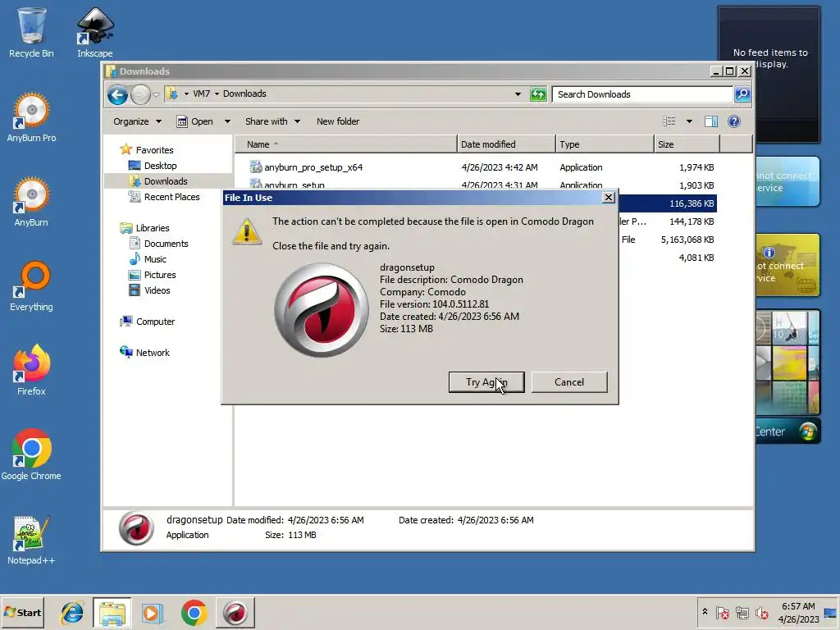Expand address bar history dropdown
The height and width of the screenshot is (630, 840).
pyautogui.click(x=518, y=94)
